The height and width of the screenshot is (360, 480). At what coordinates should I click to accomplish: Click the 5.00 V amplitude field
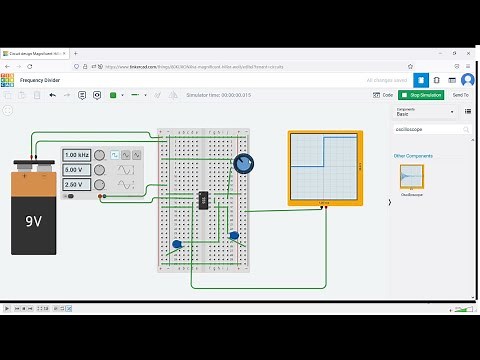coord(77,170)
